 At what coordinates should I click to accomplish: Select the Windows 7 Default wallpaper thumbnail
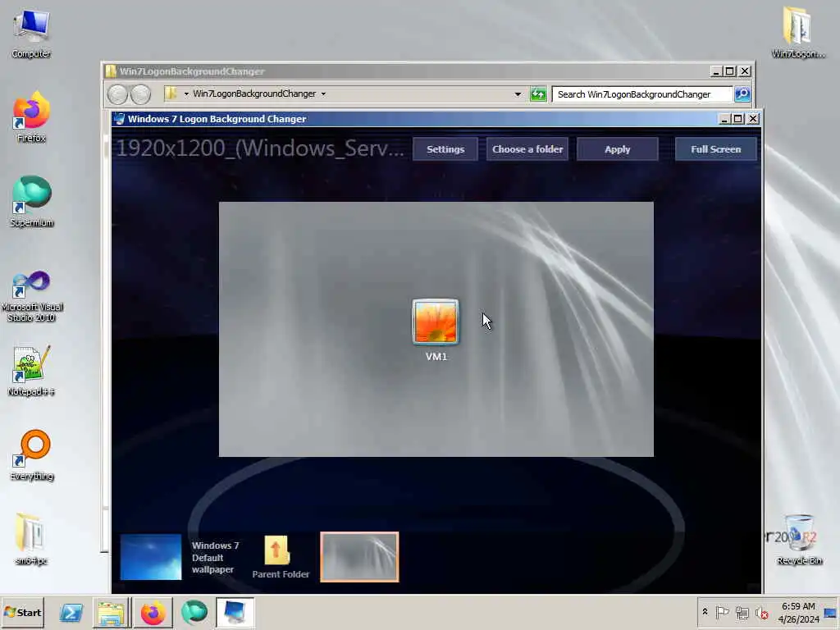tap(151, 557)
